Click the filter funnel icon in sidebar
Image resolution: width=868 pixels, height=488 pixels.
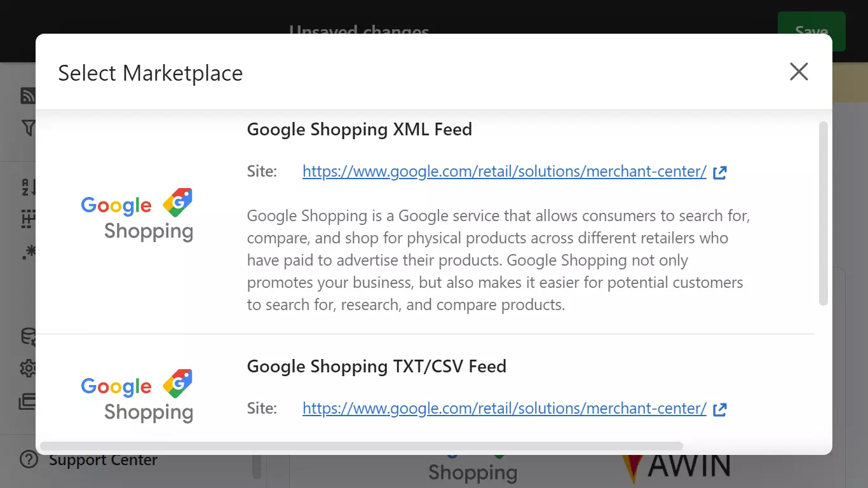pos(29,128)
